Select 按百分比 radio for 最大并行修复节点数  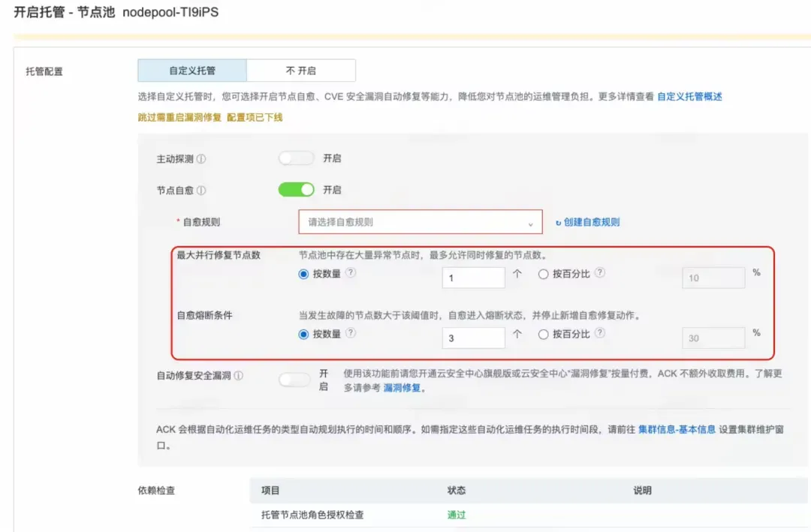point(543,274)
